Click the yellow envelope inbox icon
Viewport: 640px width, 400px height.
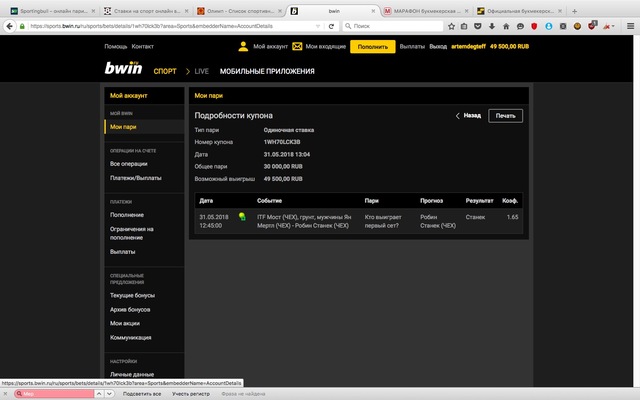click(x=297, y=47)
